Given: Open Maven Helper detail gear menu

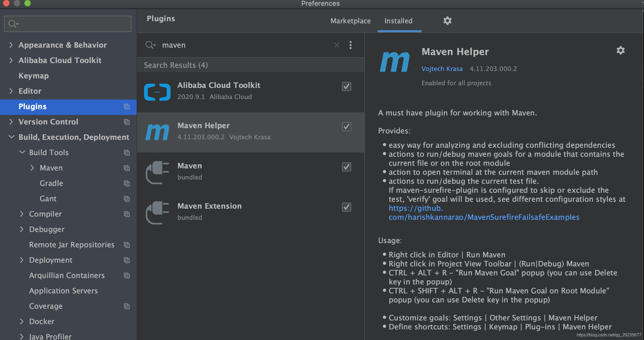Looking at the screenshot, I should (x=620, y=50).
